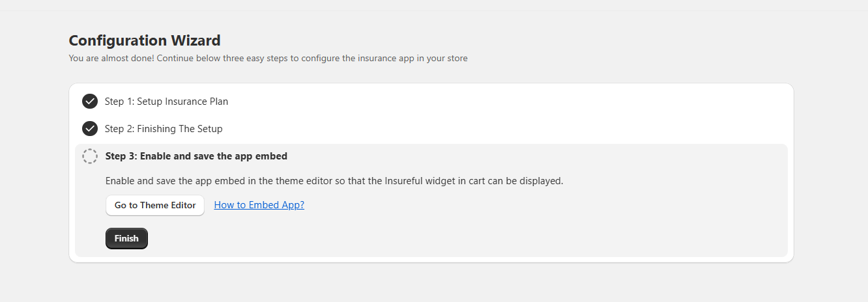Expand Step 1: Setup Insurance Plan
Viewport: 868px width, 302px height.
(x=166, y=102)
